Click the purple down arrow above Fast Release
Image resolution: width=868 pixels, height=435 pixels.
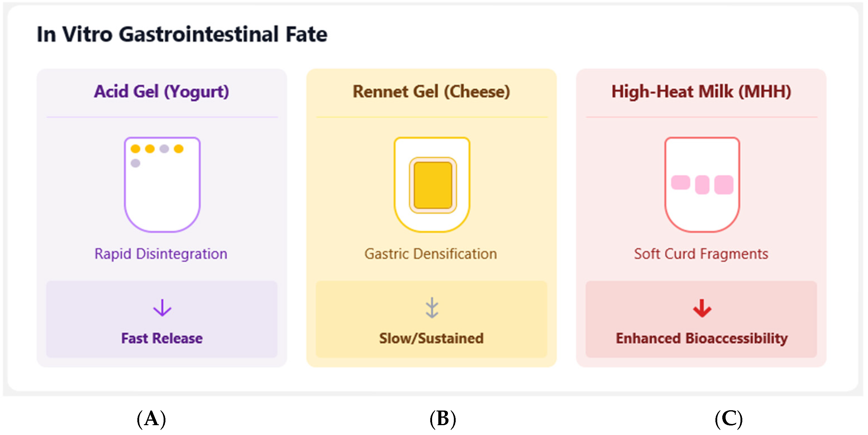[162, 308]
